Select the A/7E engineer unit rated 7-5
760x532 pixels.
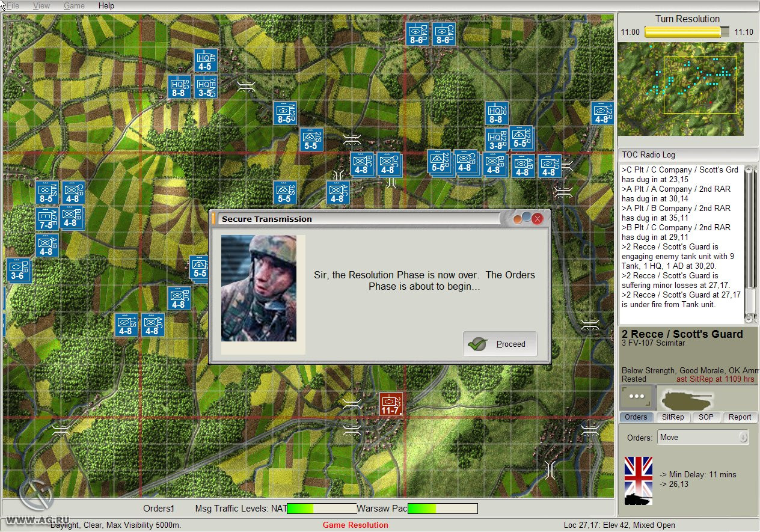click(46, 219)
